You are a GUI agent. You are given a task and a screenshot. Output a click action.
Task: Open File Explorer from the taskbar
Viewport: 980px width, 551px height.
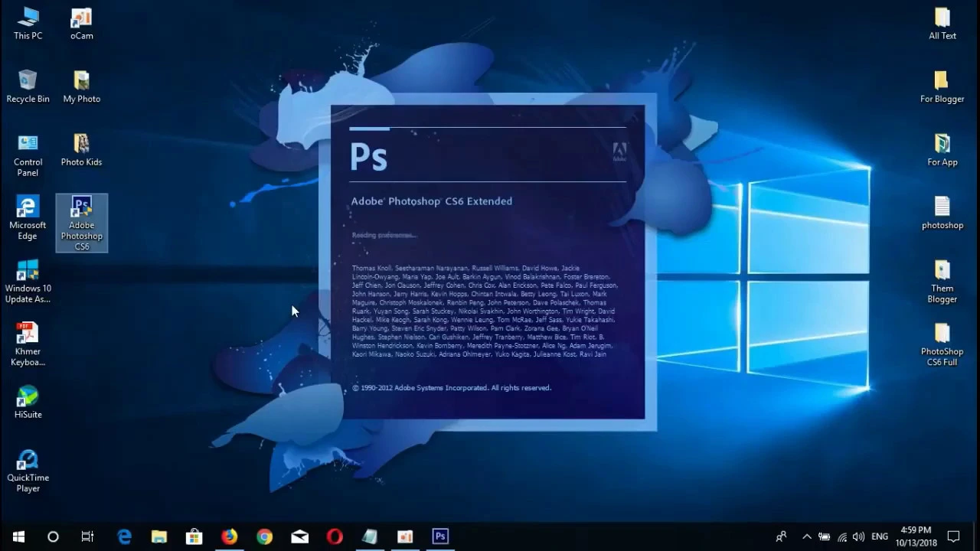[x=159, y=536]
